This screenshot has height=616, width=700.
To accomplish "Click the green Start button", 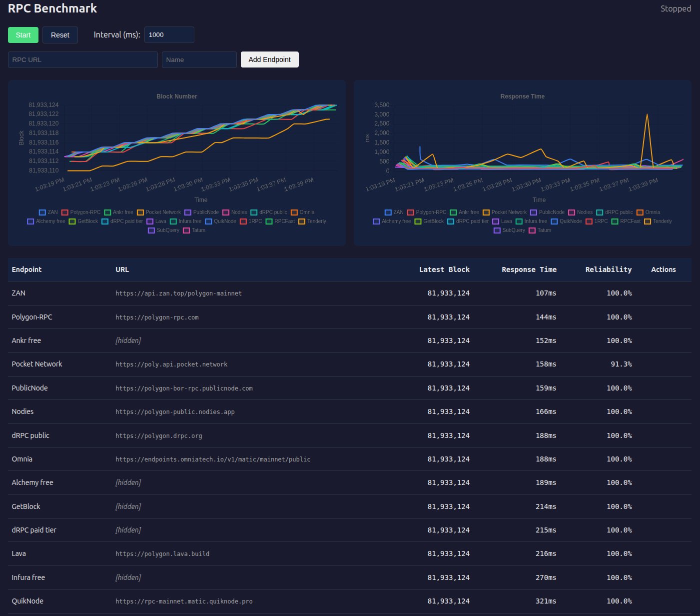I will (x=23, y=35).
